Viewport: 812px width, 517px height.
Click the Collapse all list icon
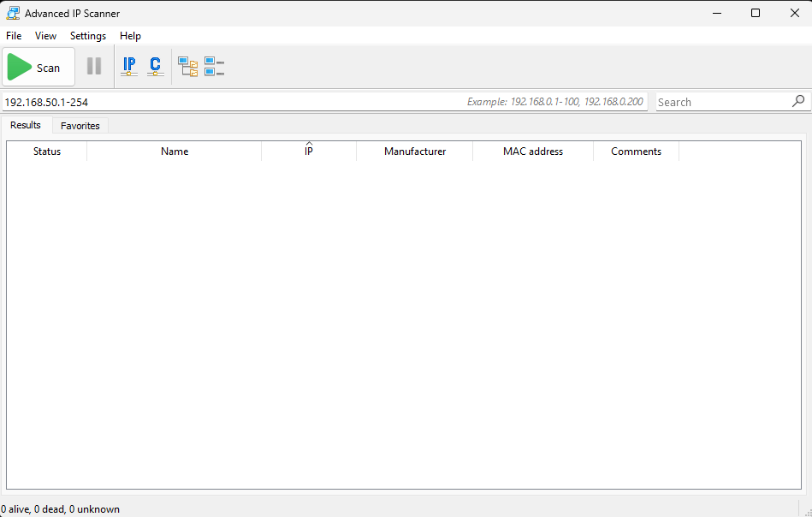(214, 66)
